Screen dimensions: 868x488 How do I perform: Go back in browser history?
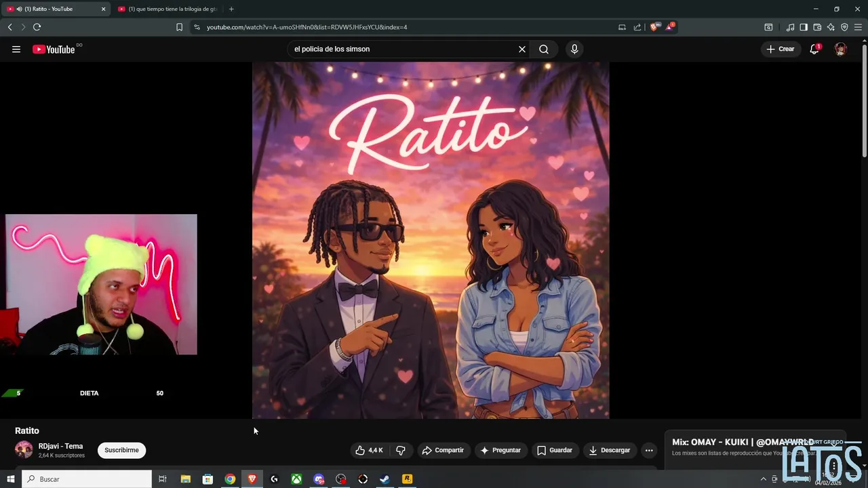(9, 27)
